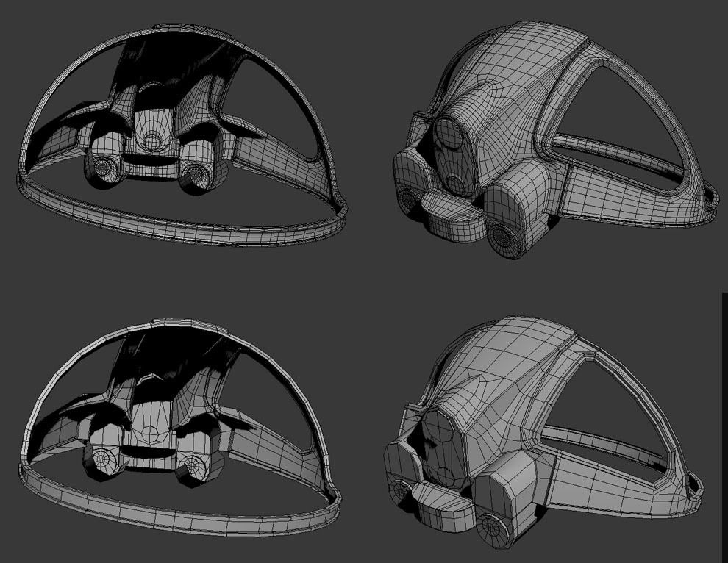This screenshot has height=563, width=728.
Task: Click the black vertical strip at right edge
Action: [724, 426]
